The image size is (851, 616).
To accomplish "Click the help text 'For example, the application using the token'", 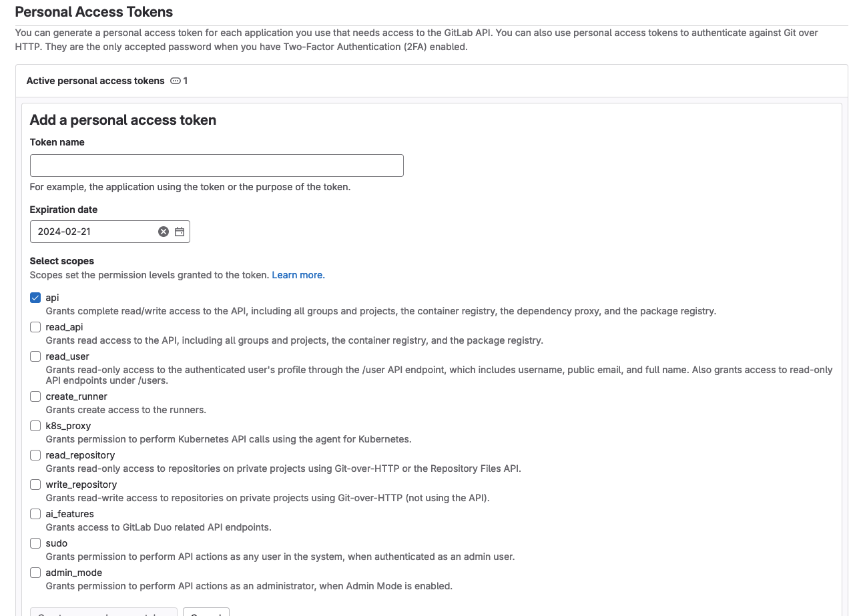I will 190,187.
